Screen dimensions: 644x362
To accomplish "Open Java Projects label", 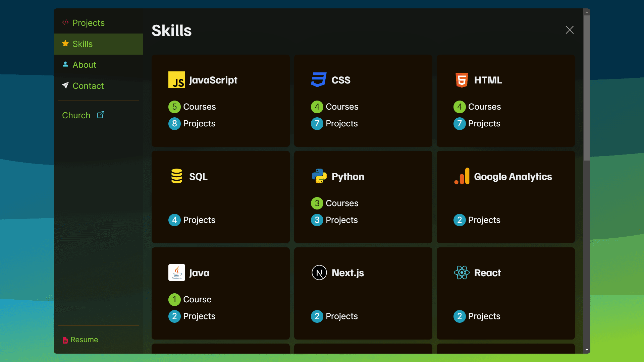I will click(199, 316).
